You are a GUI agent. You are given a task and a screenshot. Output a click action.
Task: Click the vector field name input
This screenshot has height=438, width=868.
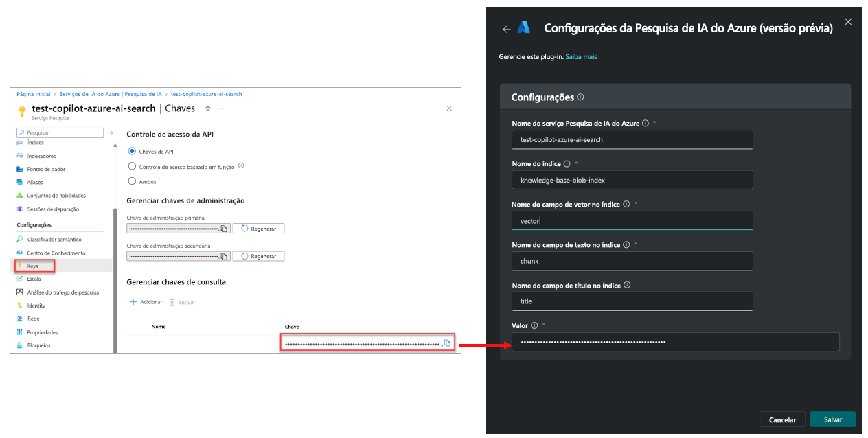[632, 220]
